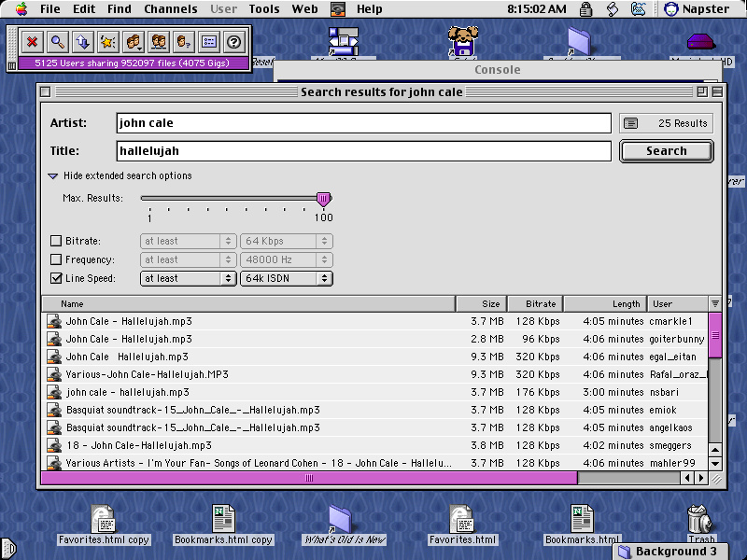Click the Search button
The height and width of the screenshot is (560, 747).
(x=666, y=151)
